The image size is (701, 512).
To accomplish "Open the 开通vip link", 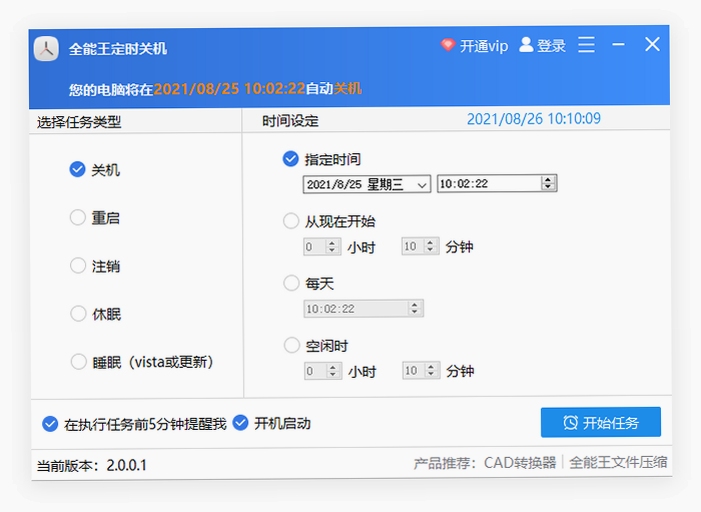I will click(x=484, y=46).
